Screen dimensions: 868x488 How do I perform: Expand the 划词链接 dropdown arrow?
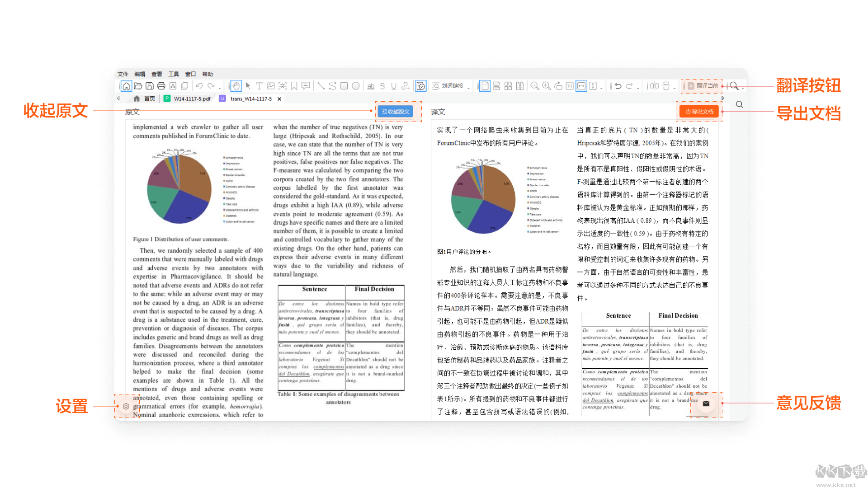469,87
